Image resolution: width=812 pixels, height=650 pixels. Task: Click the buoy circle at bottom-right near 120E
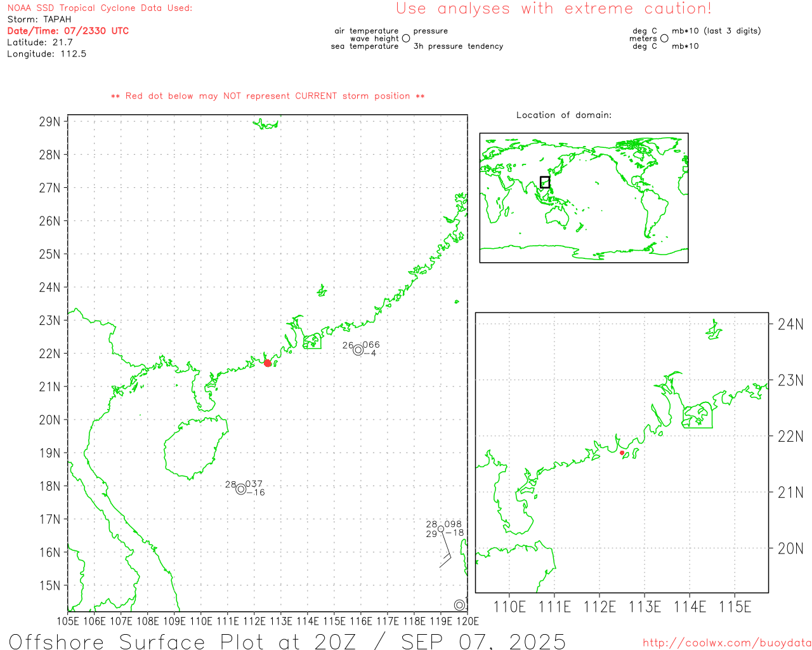coord(460,605)
